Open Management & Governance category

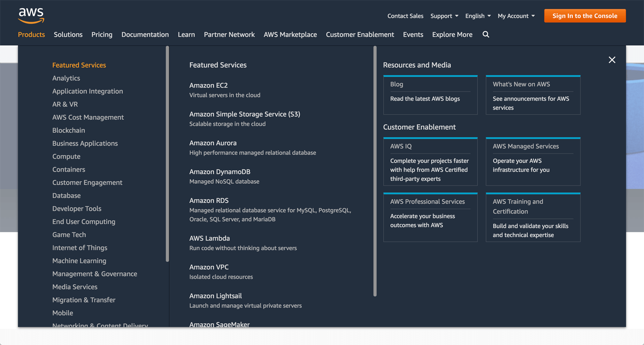[95, 274]
